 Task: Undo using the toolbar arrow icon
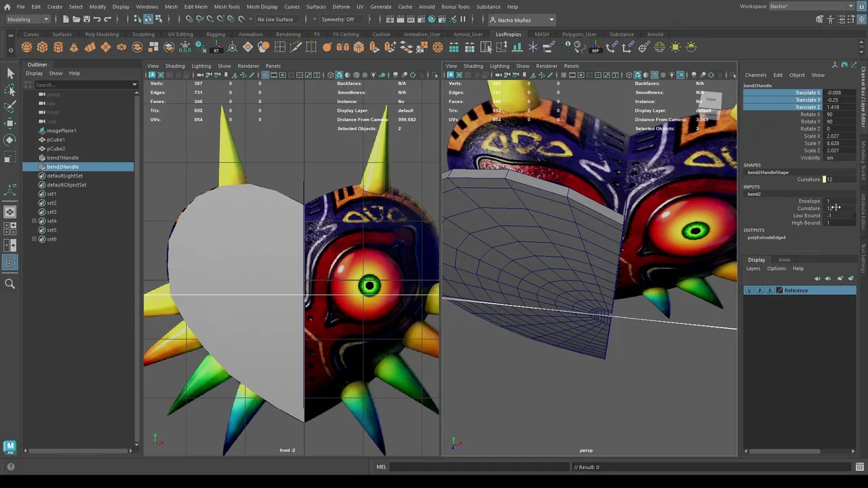pyautogui.click(x=97, y=20)
